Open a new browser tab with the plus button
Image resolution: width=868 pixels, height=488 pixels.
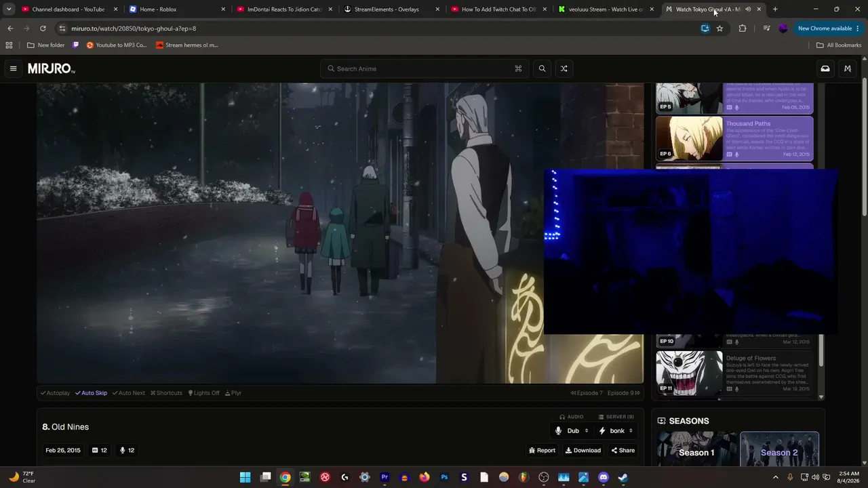coord(775,9)
